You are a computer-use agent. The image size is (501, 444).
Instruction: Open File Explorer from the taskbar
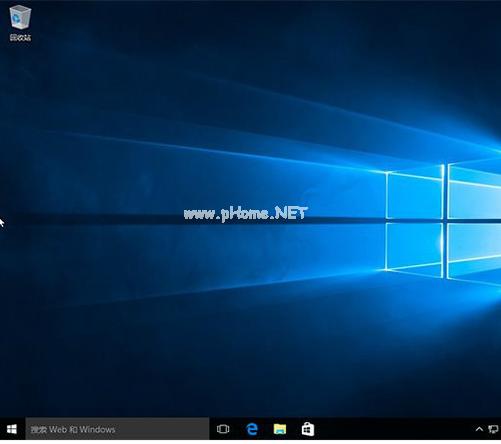click(x=280, y=429)
